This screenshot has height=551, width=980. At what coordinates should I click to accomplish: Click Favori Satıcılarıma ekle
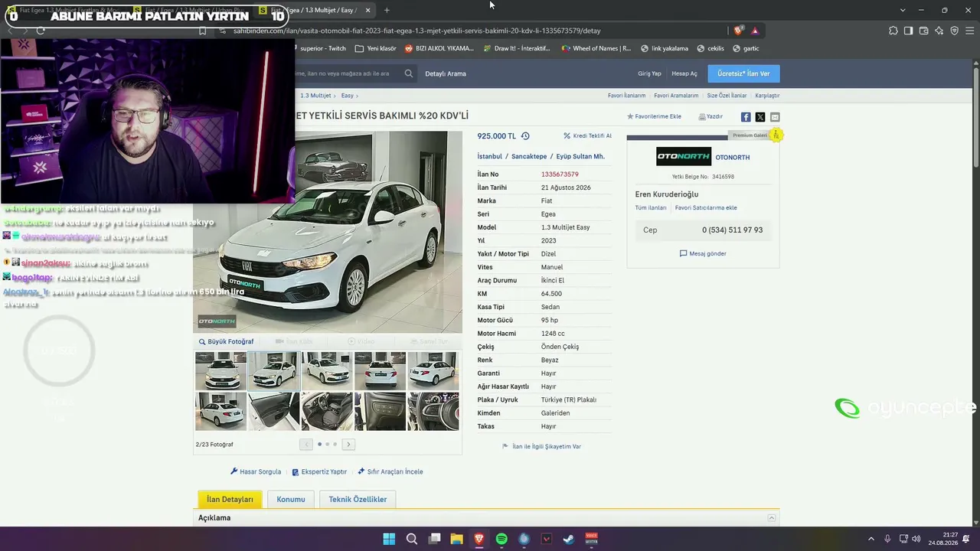coord(706,207)
